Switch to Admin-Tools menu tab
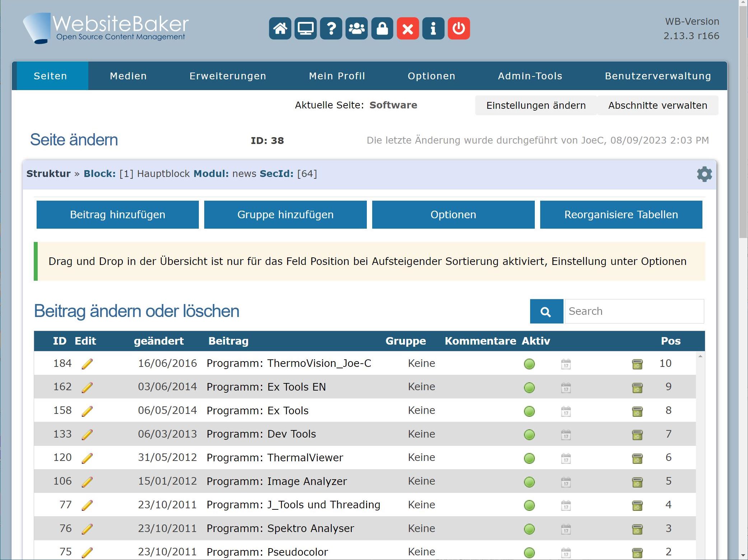 [x=530, y=76]
